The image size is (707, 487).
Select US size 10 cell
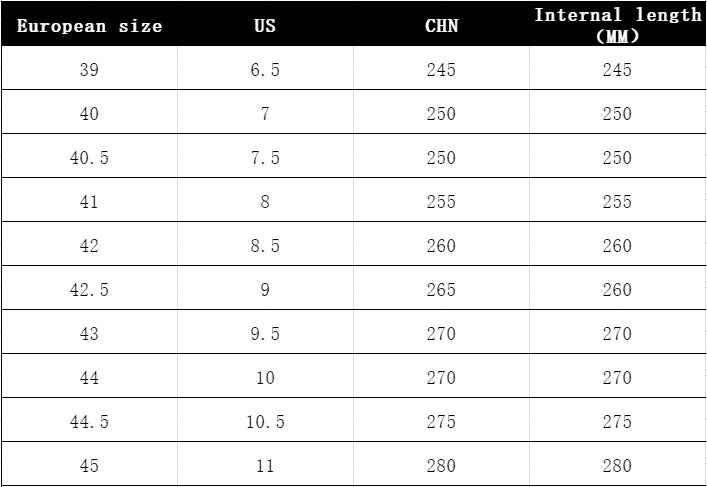tap(265, 377)
